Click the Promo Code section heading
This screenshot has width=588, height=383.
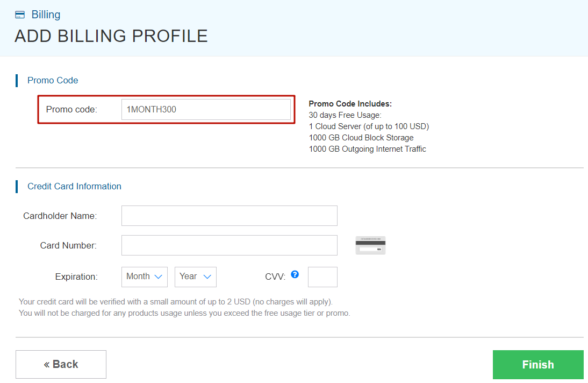[x=53, y=80]
